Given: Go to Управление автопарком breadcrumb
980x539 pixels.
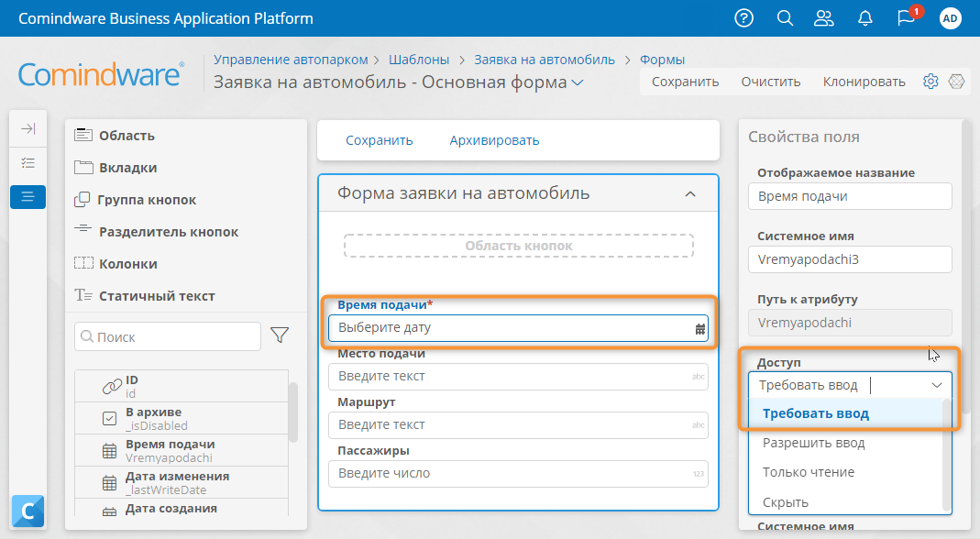Looking at the screenshot, I should 291,60.
